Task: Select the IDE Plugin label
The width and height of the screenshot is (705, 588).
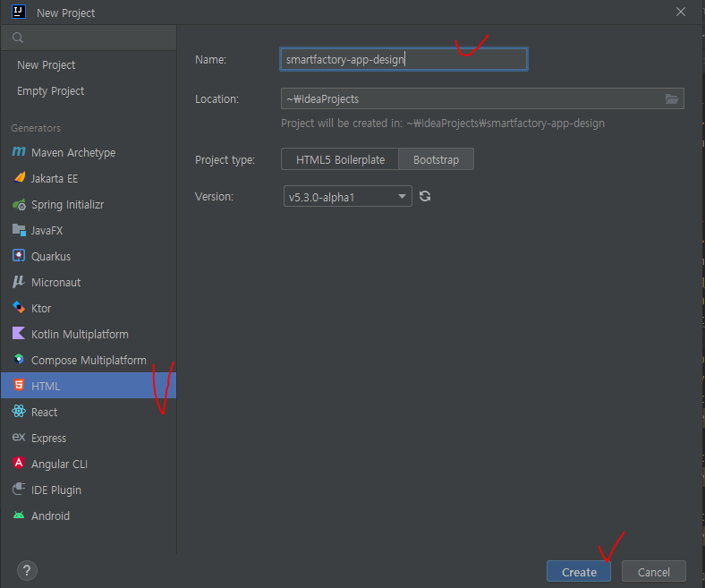Action: [56, 490]
